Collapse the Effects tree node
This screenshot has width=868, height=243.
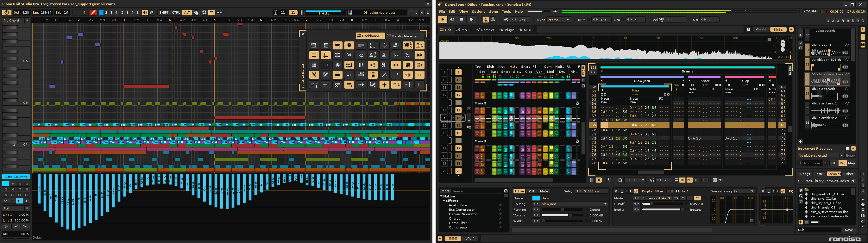[x=444, y=201]
